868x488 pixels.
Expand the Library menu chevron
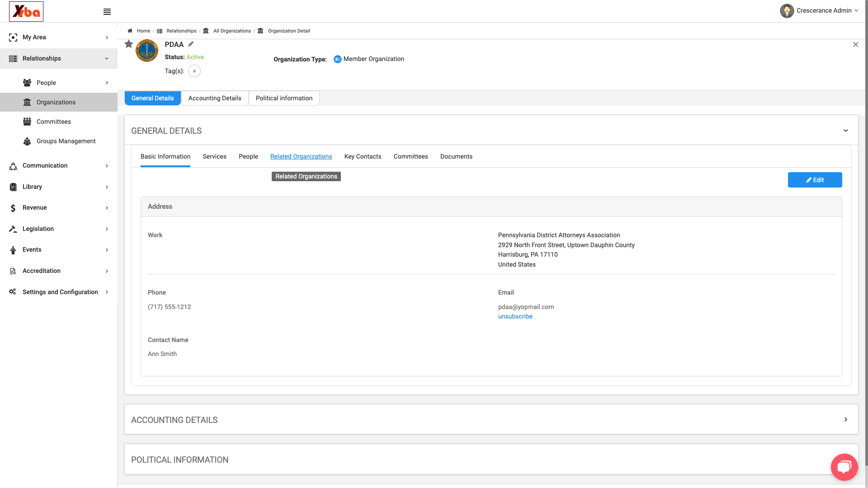(x=107, y=187)
